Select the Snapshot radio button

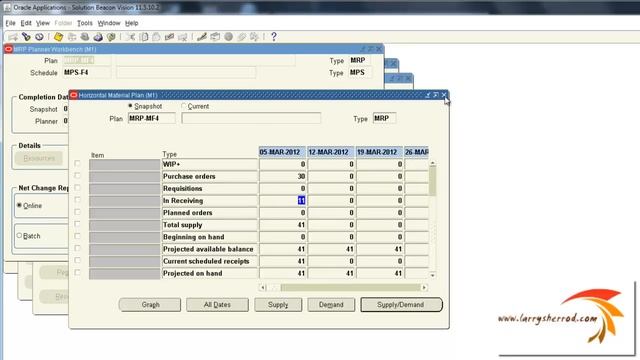131,106
